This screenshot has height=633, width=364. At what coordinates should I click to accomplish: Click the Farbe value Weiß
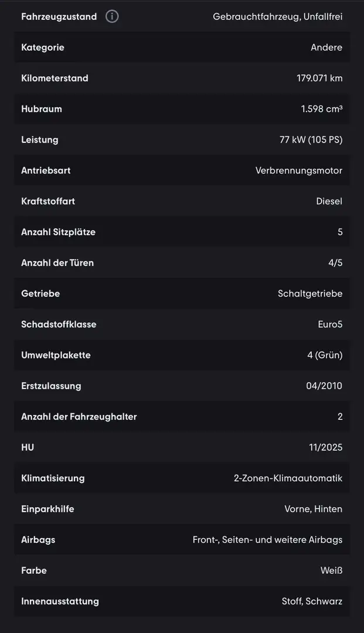pos(331,571)
